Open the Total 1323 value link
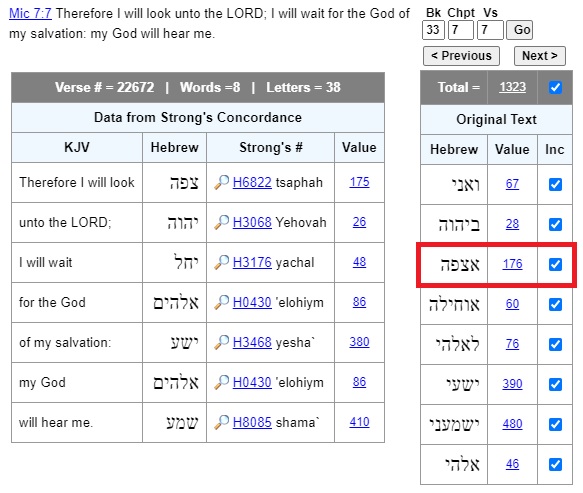Viewport: 583px width, 493px height. coord(512,87)
